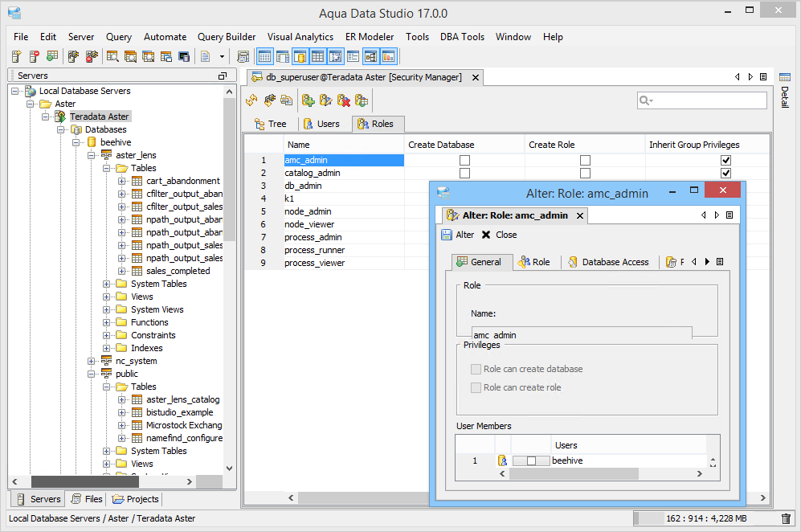This screenshot has width=801, height=532.
Task: Toggle Create Role checkbox for amc_admin
Action: (585, 160)
